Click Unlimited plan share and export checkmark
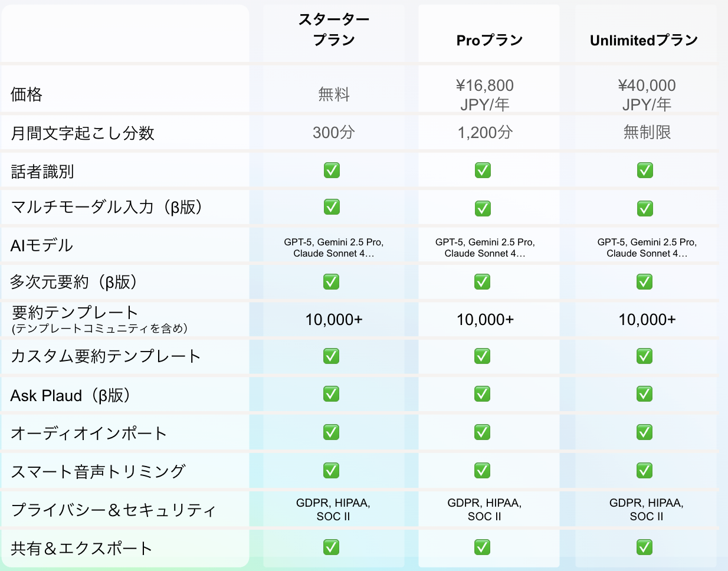 point(644,547)
